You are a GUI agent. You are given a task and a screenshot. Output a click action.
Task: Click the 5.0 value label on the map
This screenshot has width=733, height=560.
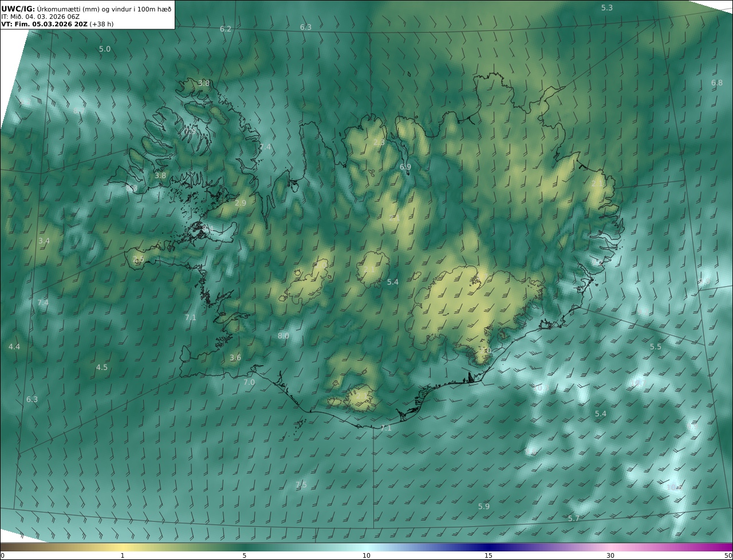(x=105, y=49)
